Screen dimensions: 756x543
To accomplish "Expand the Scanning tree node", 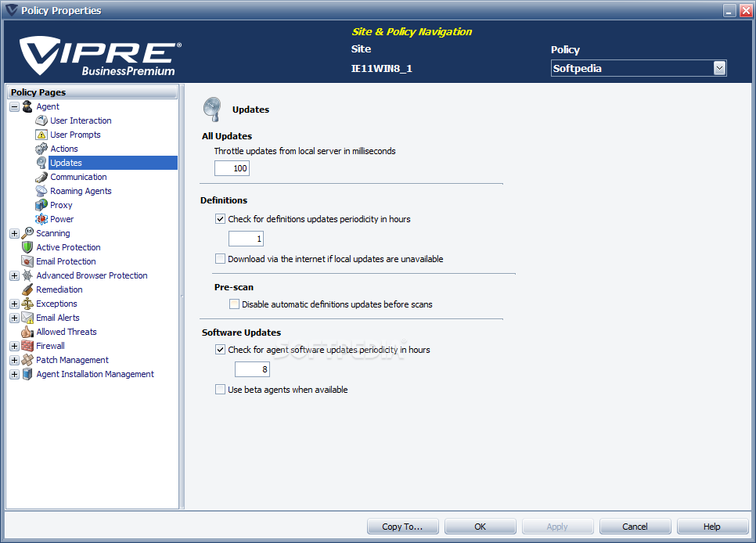I will (14, 233).
